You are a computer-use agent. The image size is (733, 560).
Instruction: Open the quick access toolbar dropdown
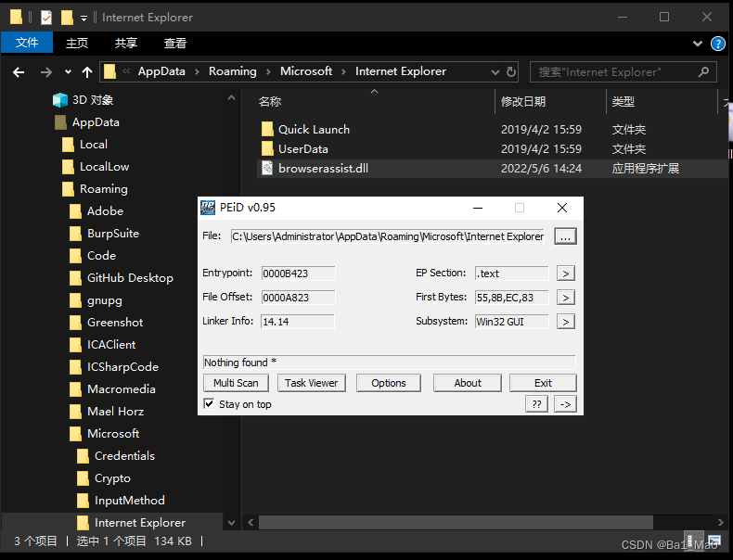[84, 19]
